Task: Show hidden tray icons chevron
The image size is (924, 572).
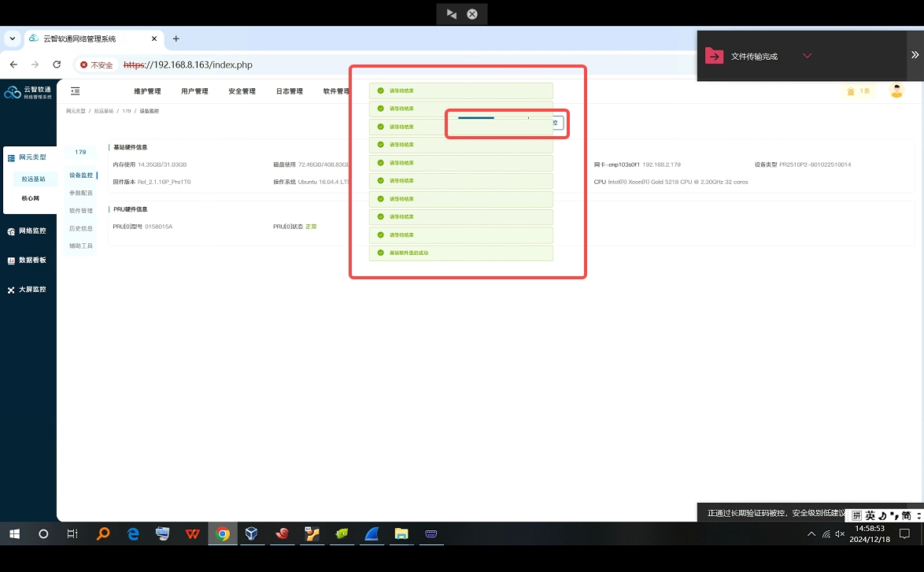Action: (811, 533)
